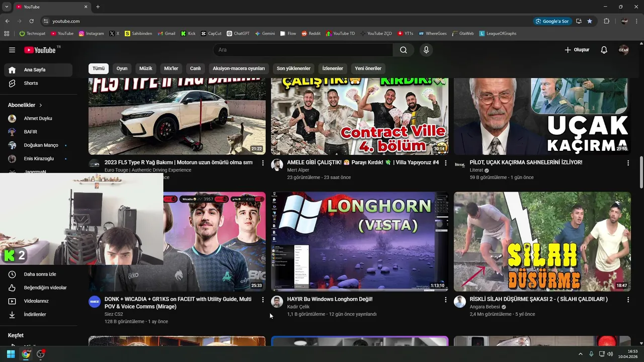Select the Aksiyon-macera oyunları chip

click(x=239, y=68)
